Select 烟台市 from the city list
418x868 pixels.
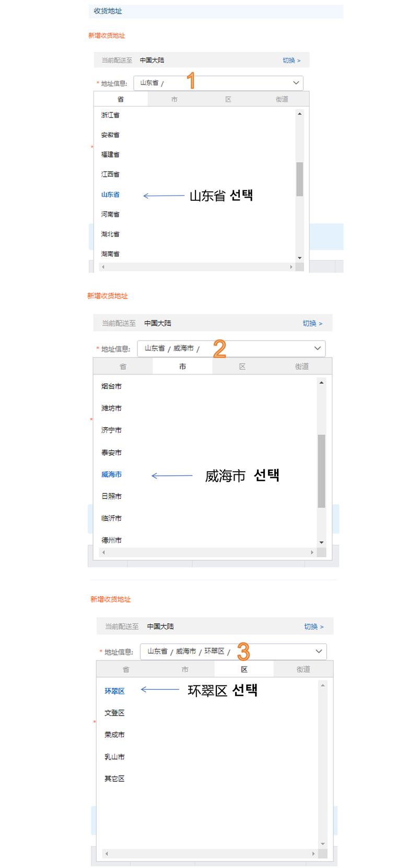111,386
